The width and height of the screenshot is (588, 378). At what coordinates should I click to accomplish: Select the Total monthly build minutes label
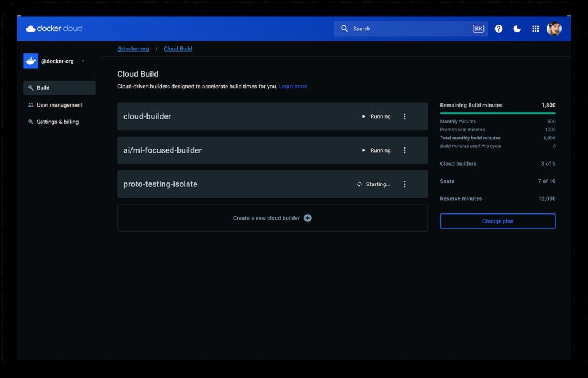pos(470,138)
